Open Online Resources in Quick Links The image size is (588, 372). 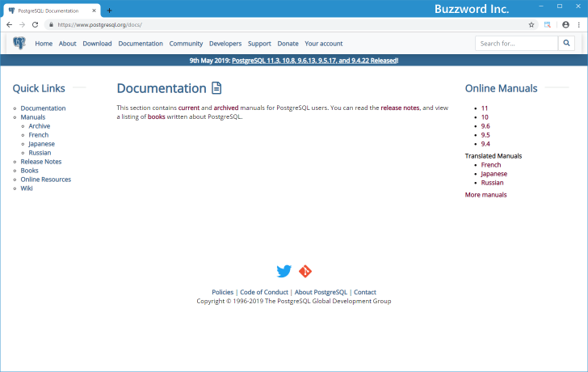(x=45, y=180)
